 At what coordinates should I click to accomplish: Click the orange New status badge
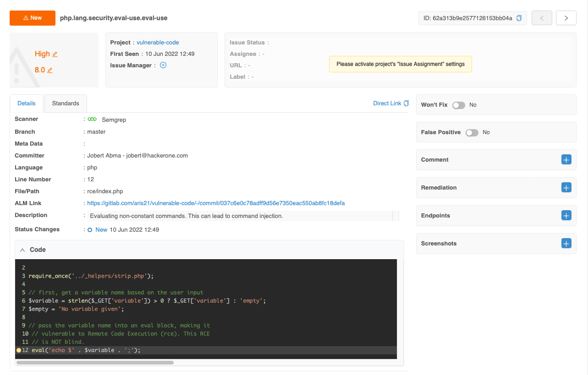pos(33,18)
